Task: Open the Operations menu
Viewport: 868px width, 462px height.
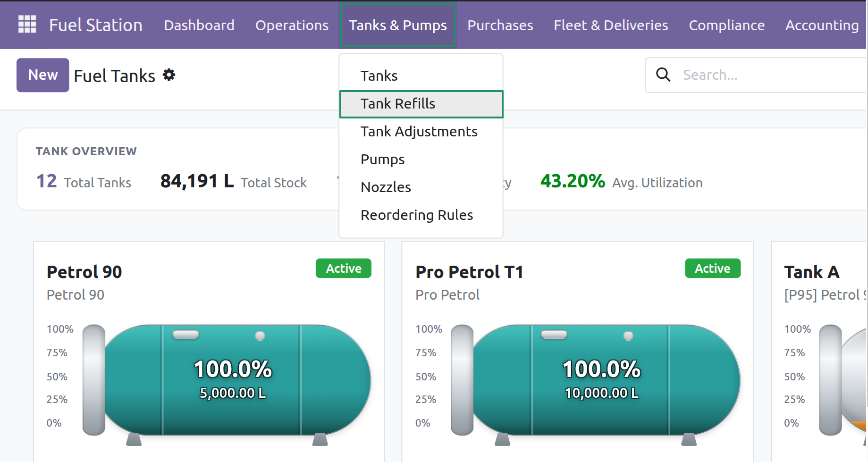Action: tap(292, 25)
